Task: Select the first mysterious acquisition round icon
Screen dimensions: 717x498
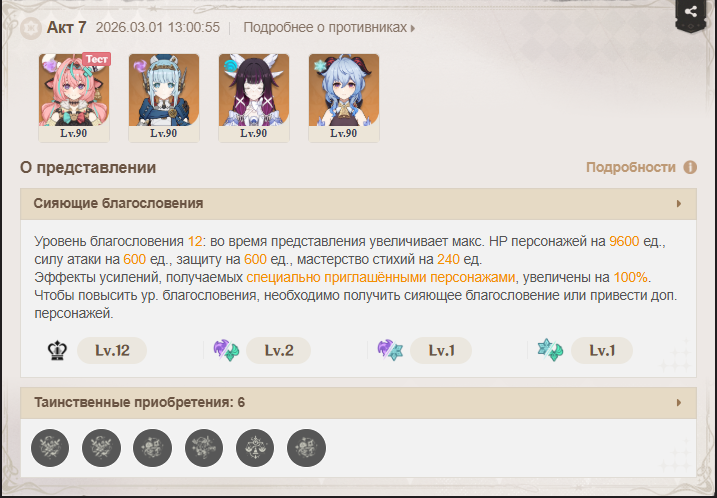Action: click(50, 448)
